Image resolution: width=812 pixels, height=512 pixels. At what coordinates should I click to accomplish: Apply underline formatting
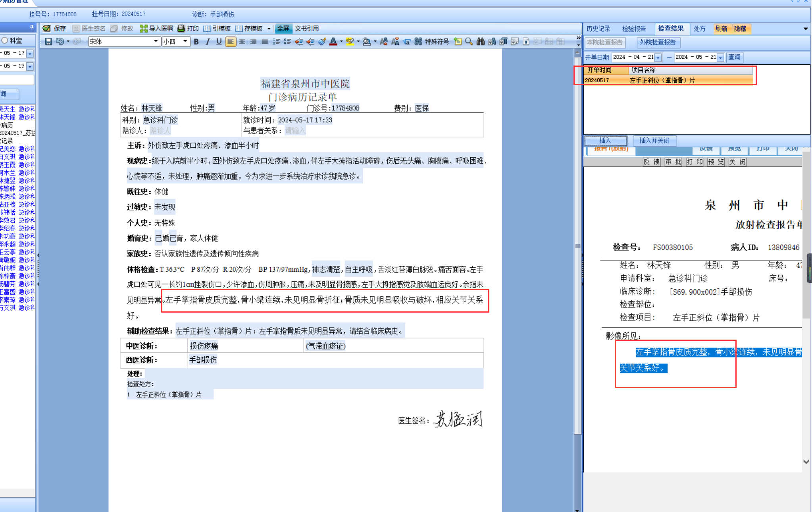tap(219, 42)
